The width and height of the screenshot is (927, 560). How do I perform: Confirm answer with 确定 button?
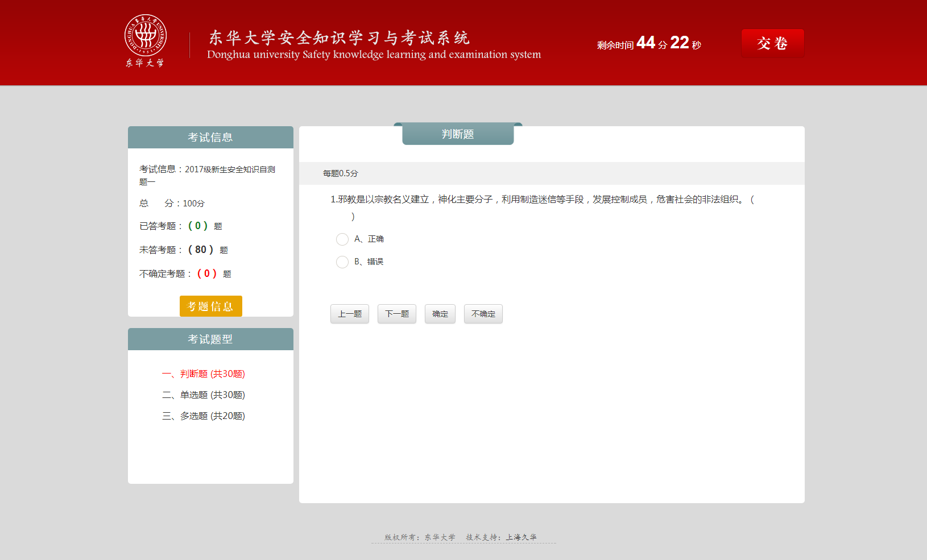pyautogui.click(x=440, y=314)
